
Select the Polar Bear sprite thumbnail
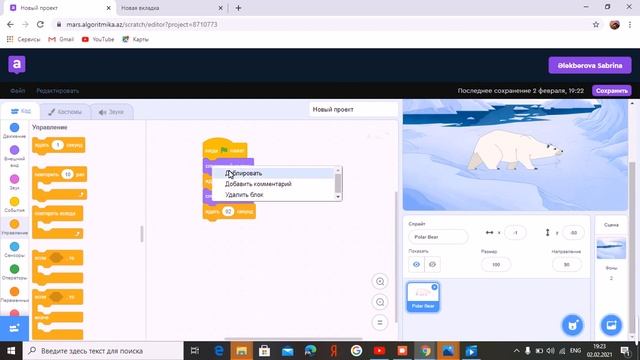click(423, 297)
